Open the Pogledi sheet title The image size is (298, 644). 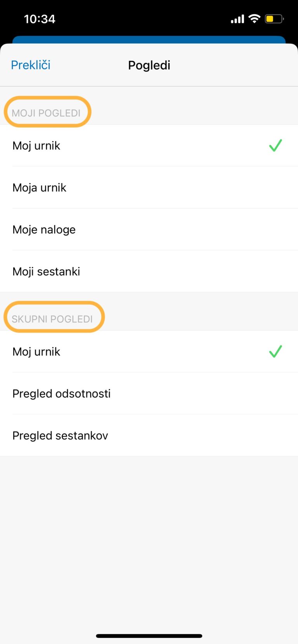(149, 65)
